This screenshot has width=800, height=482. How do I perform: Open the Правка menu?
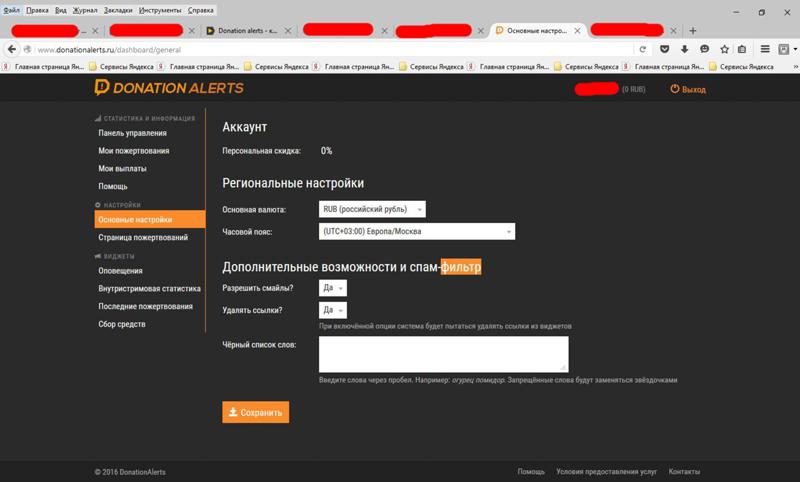[37, 10]
